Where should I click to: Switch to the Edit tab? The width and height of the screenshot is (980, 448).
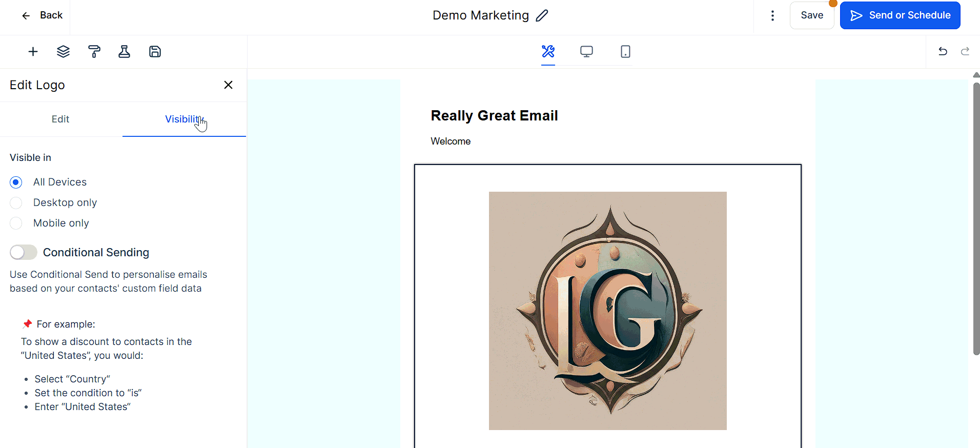(x=60, y=119)
